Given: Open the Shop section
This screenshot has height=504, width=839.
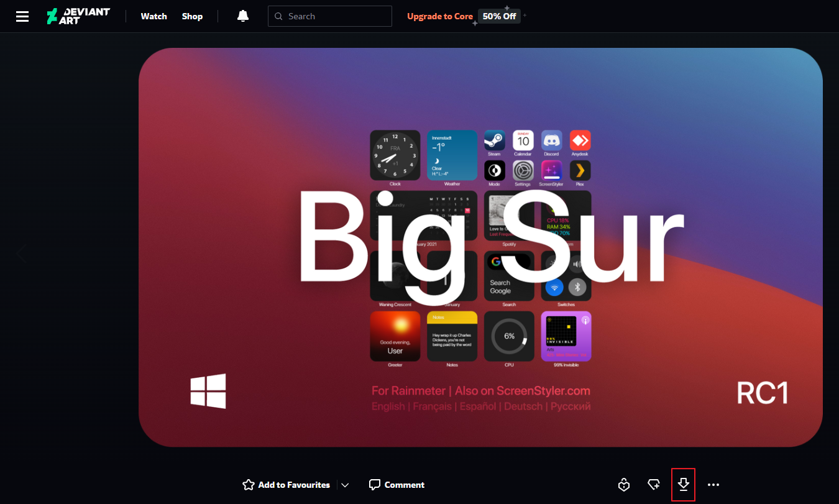Looking at the screenshot, I should (x=192, y=16).
